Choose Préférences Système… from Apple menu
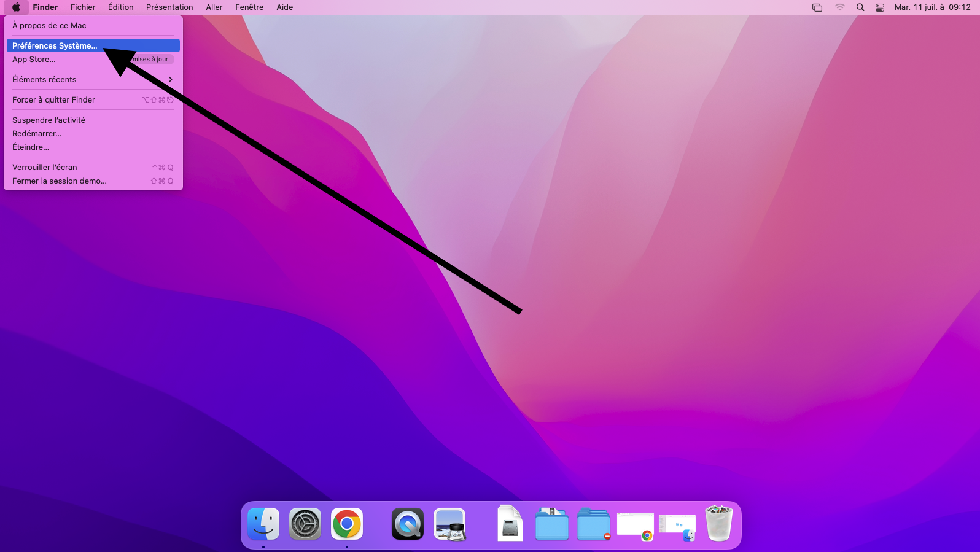 pos(93,45)
